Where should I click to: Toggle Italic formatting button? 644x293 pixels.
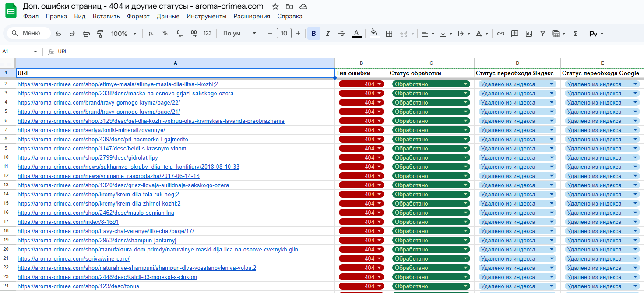pos(328,34)
